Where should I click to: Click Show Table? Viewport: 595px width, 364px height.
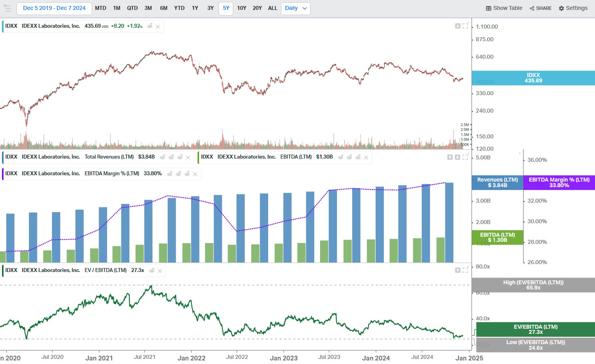[x=504, y=8]
